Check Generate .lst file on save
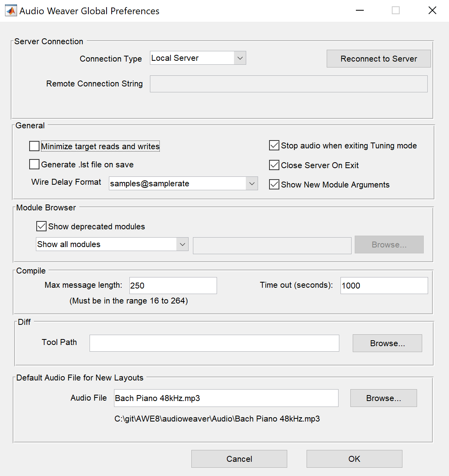The image size is (449, 476). (34, 164)
